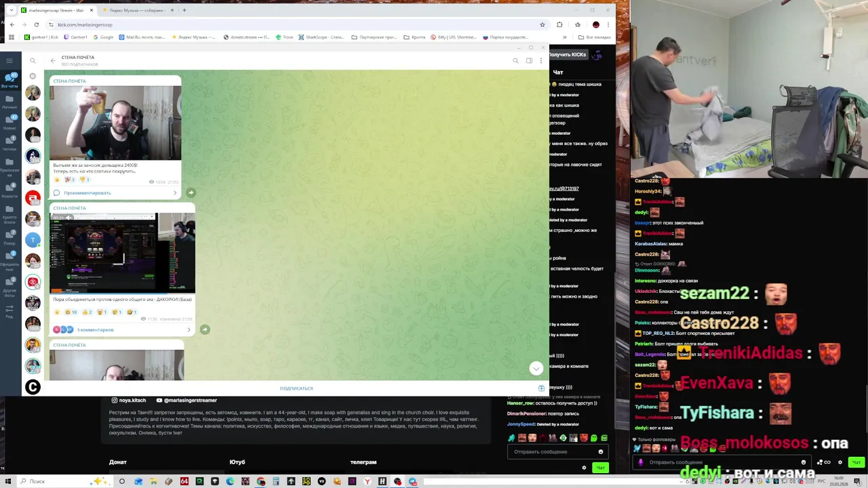Jump to bottom with the down arrow
Image resolution: width=868 pixels, height=488 pixels.
click(x=536, y=368)
